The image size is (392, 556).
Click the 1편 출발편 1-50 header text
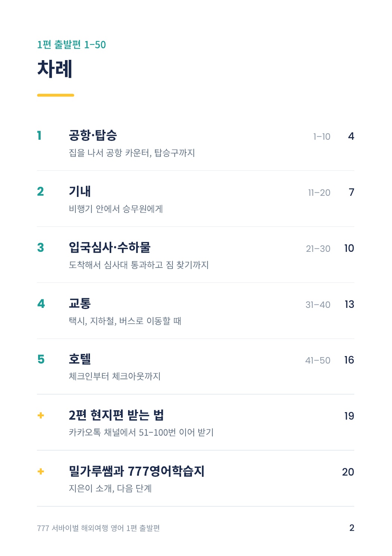[x=71, y=45]
